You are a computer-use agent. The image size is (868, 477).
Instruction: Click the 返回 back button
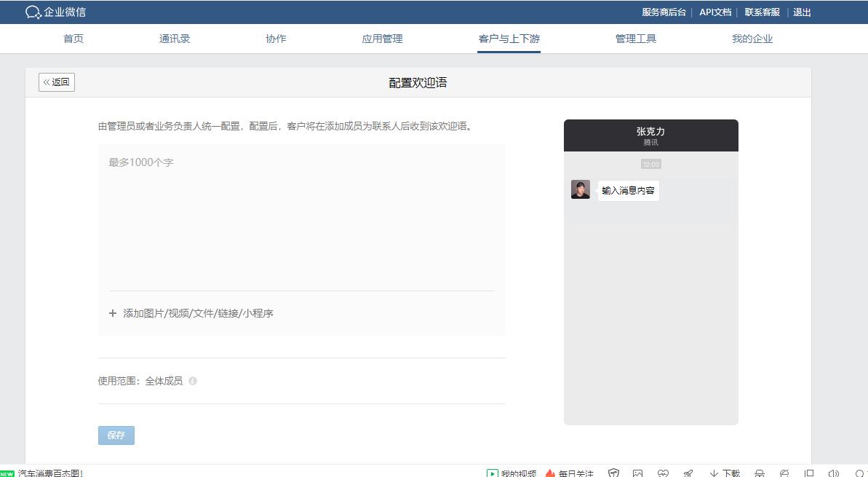pyautogui.click(x=56, y=82)
